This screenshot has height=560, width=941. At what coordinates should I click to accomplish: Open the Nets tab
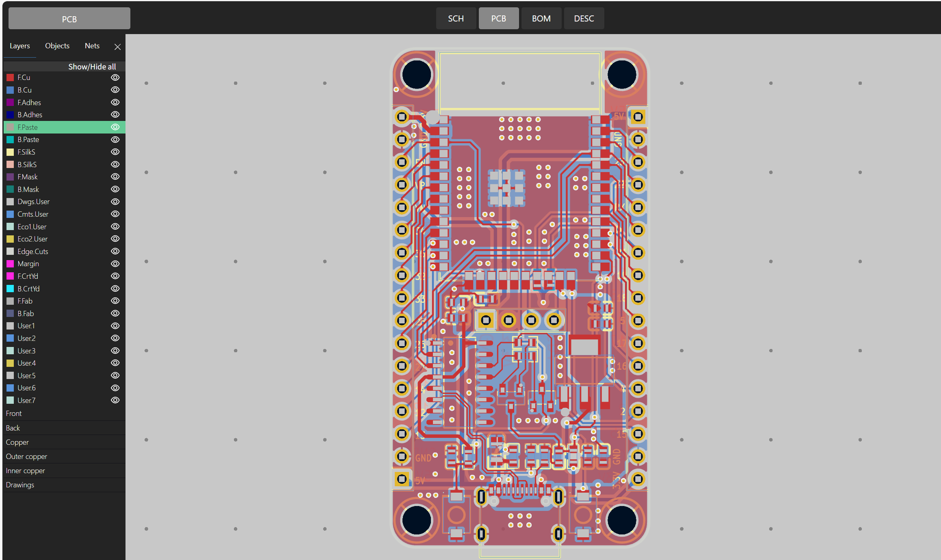[x=92, y=46]
